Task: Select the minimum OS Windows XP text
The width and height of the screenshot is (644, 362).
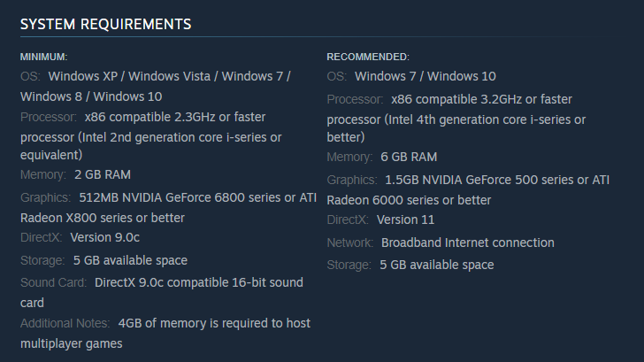Action: coord(82,76)
